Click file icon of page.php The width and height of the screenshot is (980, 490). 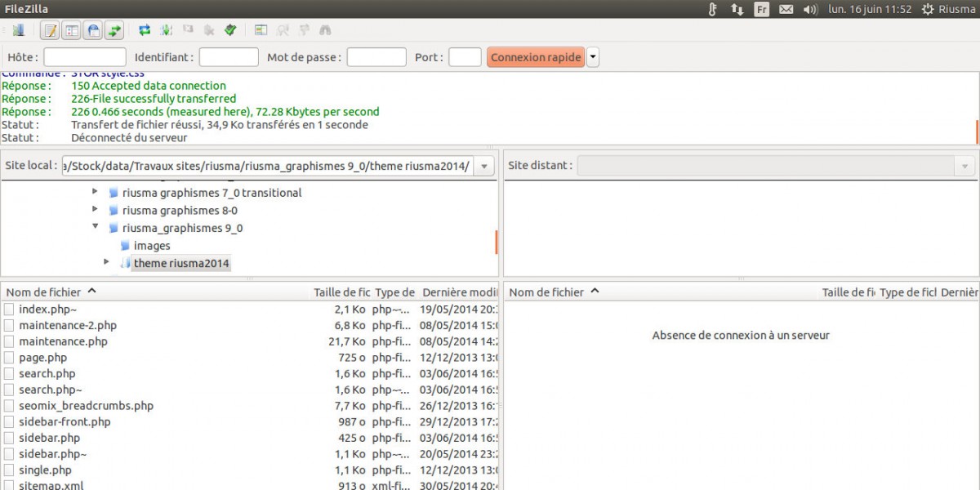tap(9, 358)
